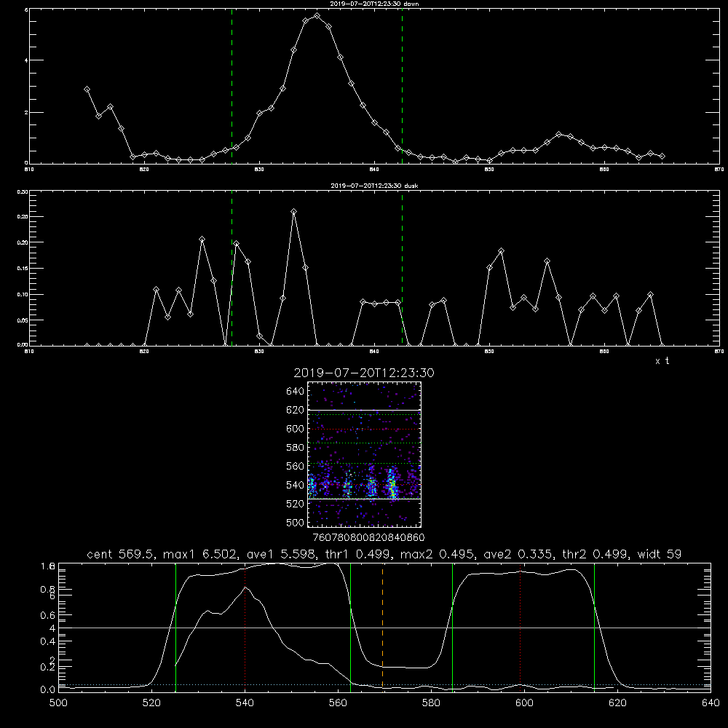
Task: Click the green vertical line near 525
Action: (176, 627)
